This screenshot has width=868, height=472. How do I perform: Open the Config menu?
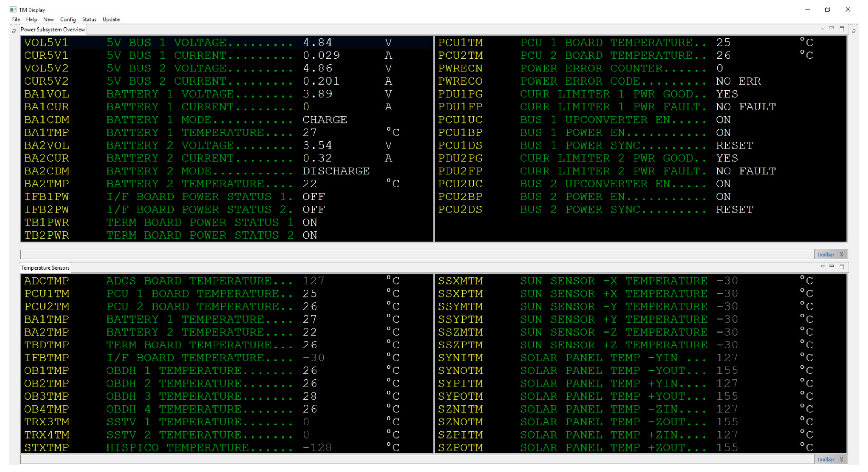pyautogui.click(x=68, y=19)
